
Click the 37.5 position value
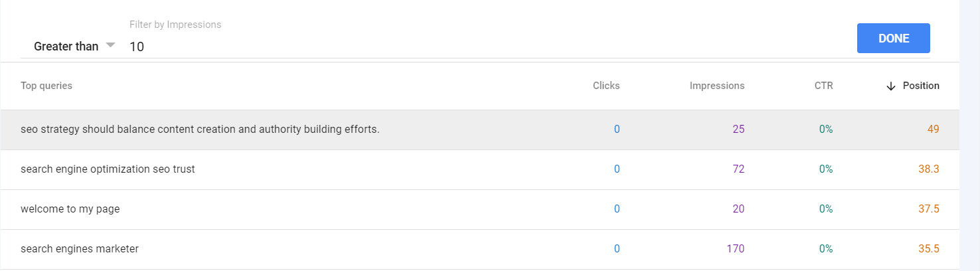coord(928,209)
